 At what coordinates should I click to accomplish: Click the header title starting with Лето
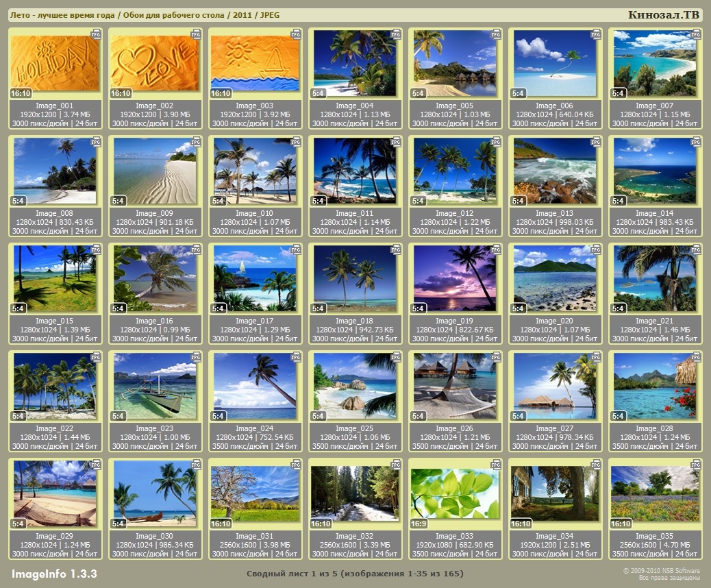click(144, 15)
